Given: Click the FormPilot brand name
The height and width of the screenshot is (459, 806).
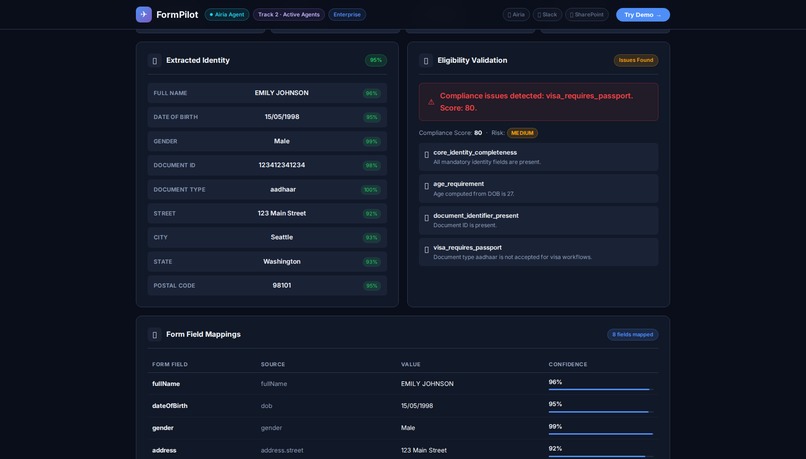Looking at the screenshot, I should click(x=177, y=15).
